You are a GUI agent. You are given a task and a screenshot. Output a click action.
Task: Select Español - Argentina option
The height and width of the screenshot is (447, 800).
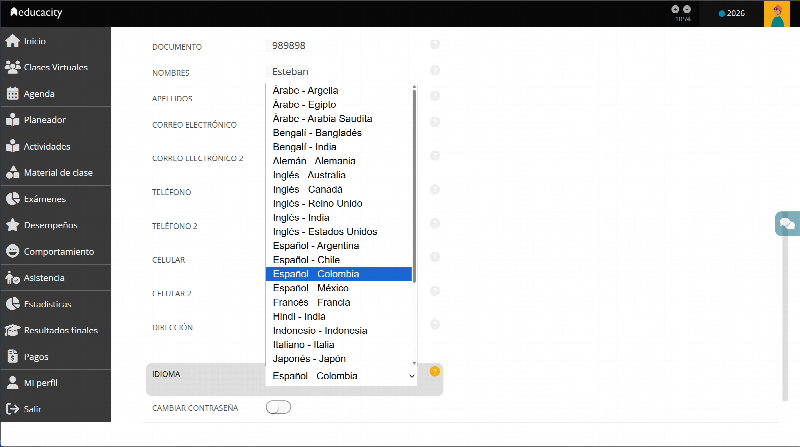339,246
